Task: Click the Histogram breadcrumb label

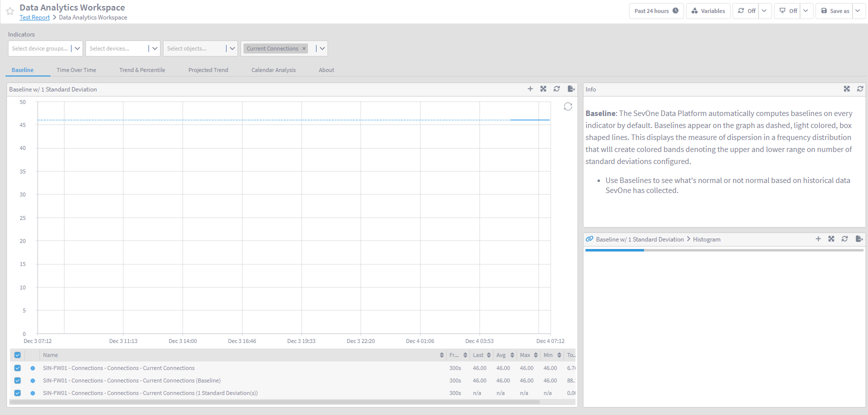Action: (706, 239)
